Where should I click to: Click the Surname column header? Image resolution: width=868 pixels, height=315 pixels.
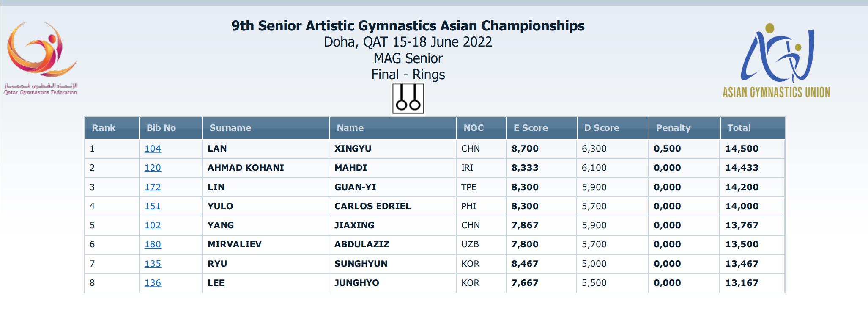coord(230,128)
